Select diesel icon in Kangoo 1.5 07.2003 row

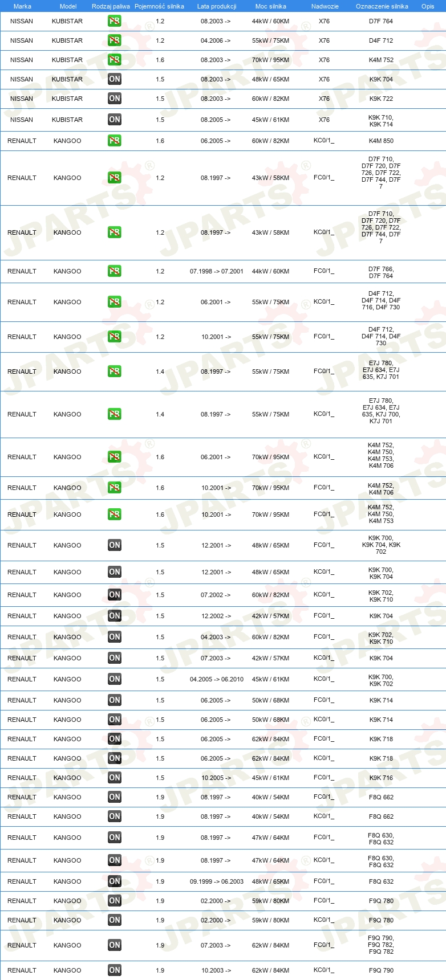115,658
